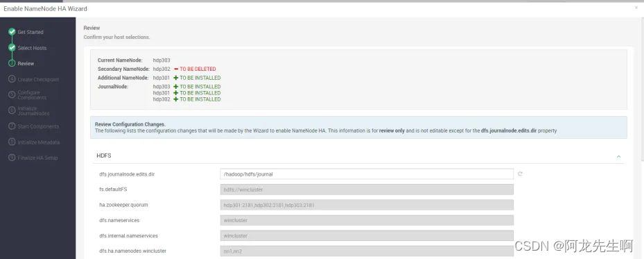Click the step 8 Initialize Metadata circle icon
This screenshot has height=259, width=644.
[12, 142]
